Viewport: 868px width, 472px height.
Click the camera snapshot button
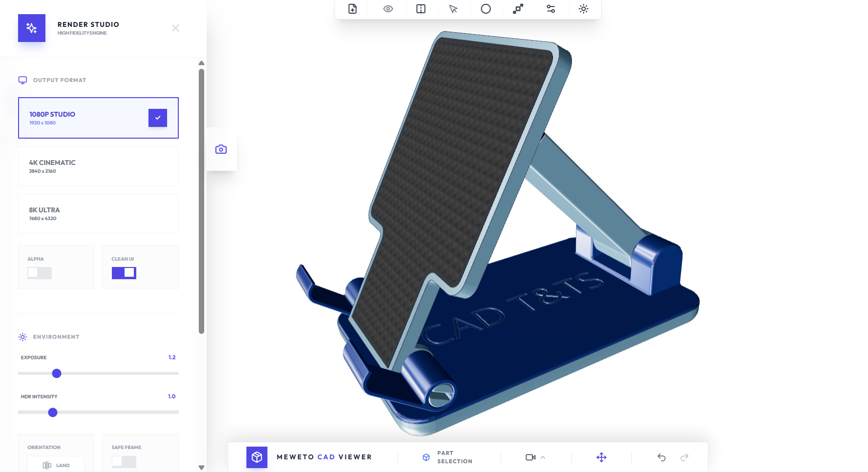tap(221, 149)
